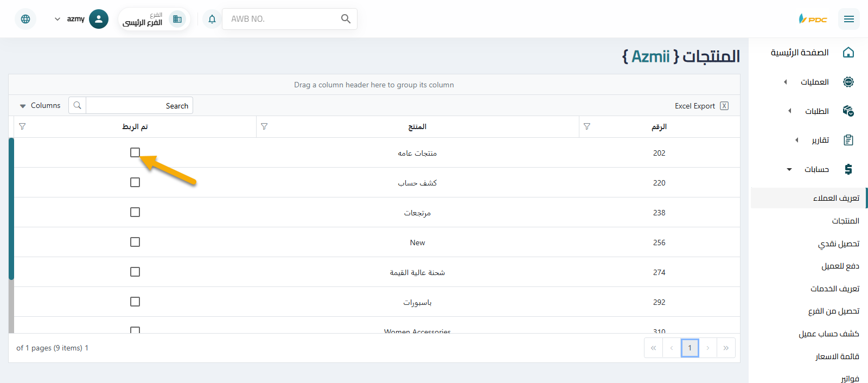Image resolution: width=868 pixels, height=383 pixels.
Task: Click the main branch building icon
Action: point(177,19)
